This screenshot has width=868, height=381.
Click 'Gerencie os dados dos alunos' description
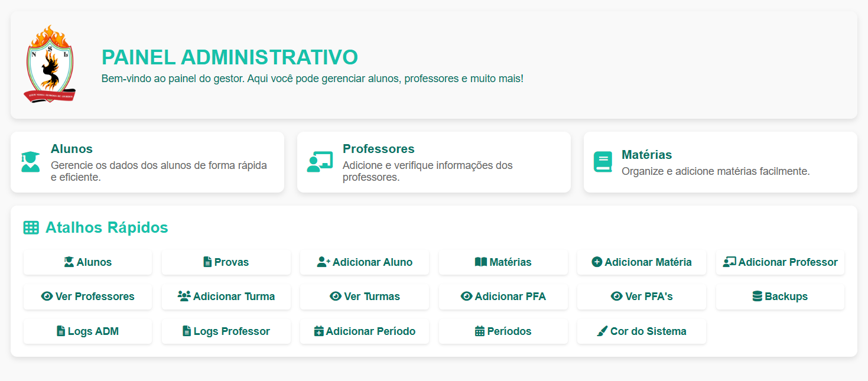(159, 171)
